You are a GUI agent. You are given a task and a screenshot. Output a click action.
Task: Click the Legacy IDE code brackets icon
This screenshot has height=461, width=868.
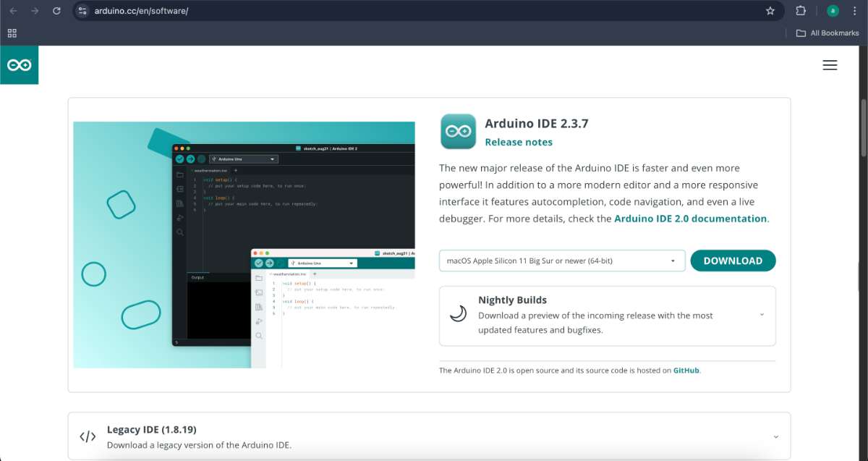click(88, 436)
